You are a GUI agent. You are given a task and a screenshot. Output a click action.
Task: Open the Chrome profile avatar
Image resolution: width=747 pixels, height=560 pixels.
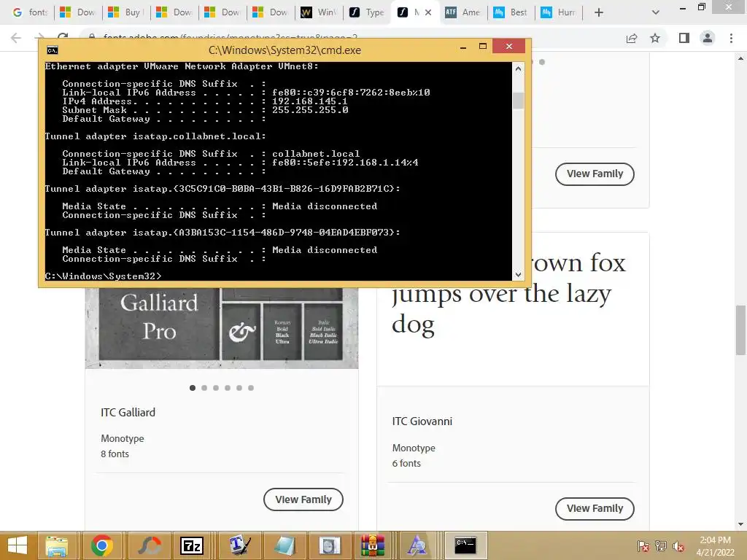pos(708,38)
